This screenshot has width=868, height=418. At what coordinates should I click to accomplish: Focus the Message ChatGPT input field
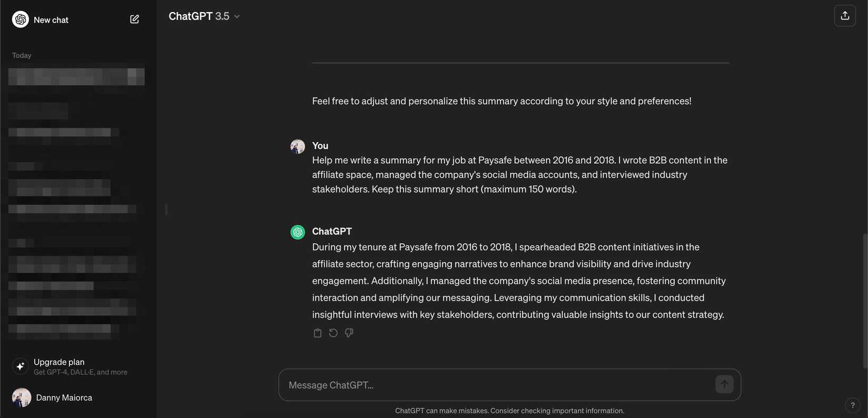point(473,384)
